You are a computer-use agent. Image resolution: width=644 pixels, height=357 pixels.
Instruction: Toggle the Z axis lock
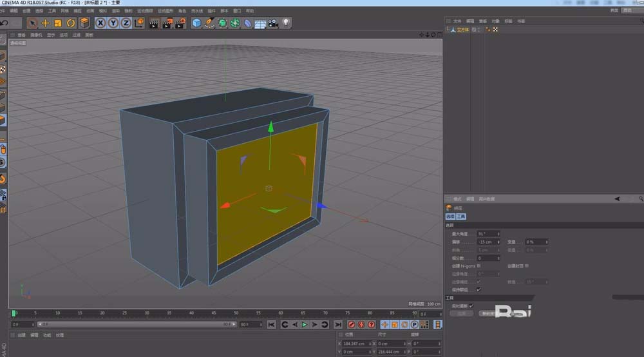126,23
